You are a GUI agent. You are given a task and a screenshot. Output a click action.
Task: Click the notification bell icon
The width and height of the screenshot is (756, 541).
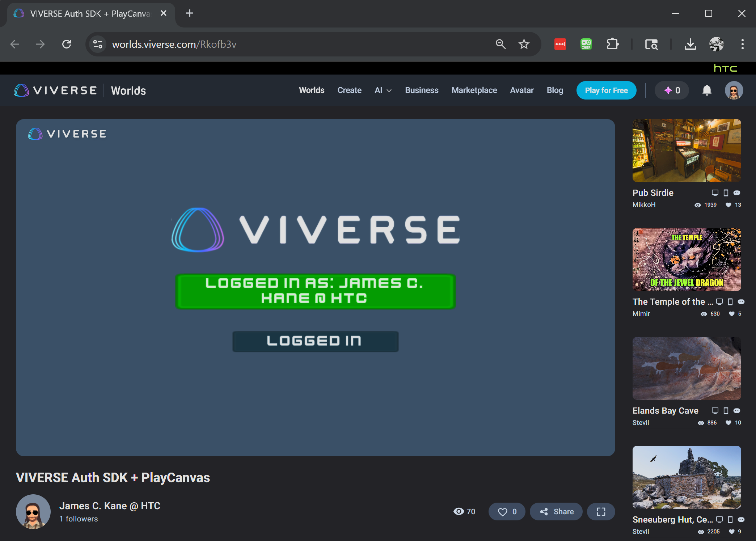tap(706, 90)
